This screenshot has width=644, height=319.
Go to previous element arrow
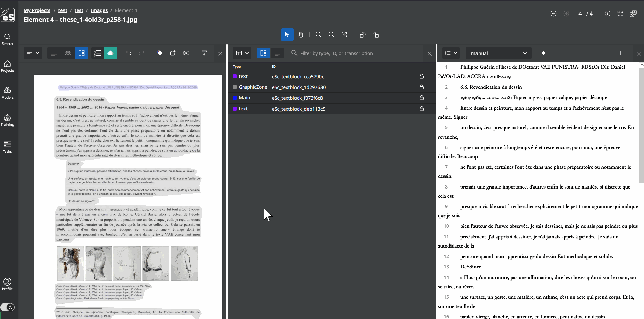click(x=553, y=13)
